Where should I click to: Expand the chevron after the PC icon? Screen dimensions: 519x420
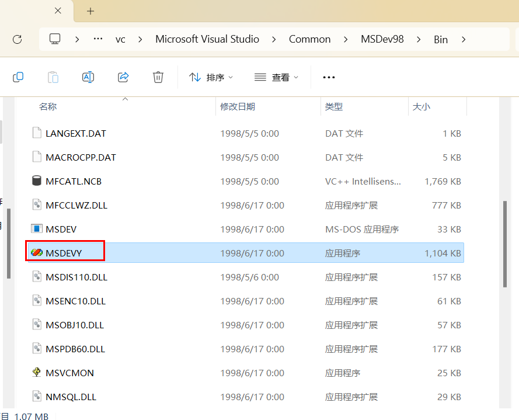tap(77, 39)
